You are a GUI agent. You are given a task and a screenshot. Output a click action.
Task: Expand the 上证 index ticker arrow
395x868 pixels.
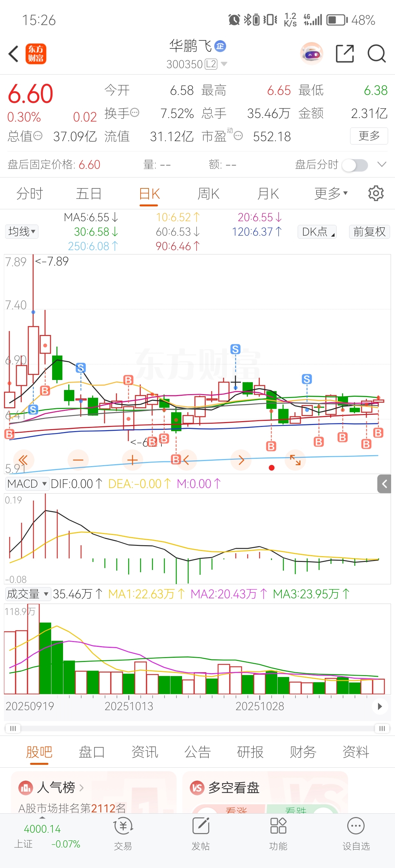click(x=42, y=818)
